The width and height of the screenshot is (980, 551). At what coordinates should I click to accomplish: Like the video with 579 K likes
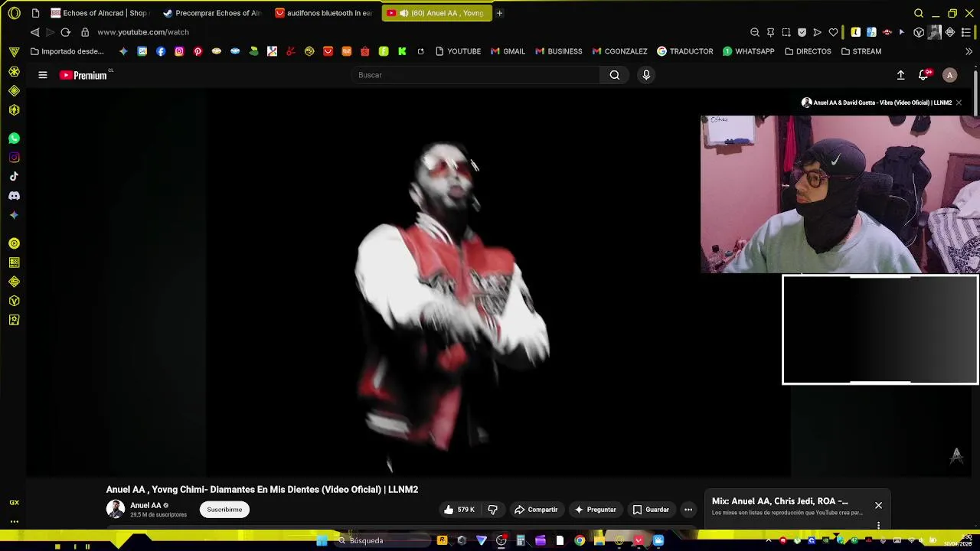pyautogui.click(x=459, y=510)
